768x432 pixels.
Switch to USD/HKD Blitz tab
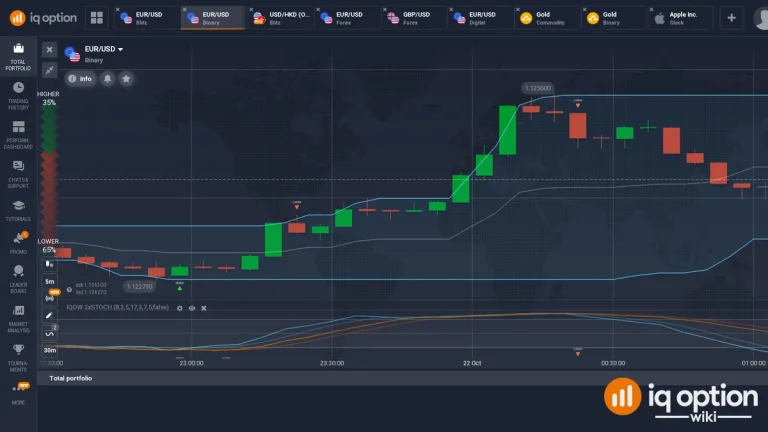pos(280,18)
